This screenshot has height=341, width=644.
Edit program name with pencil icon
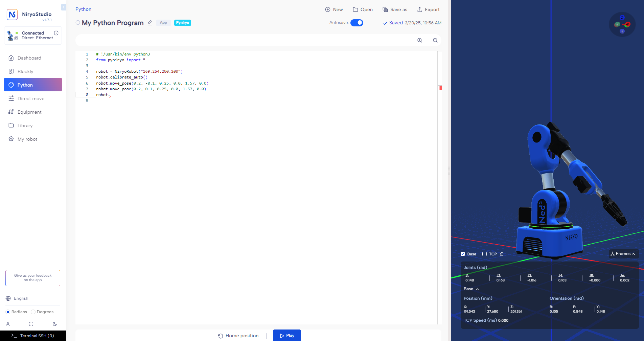[x=150, y=23]
